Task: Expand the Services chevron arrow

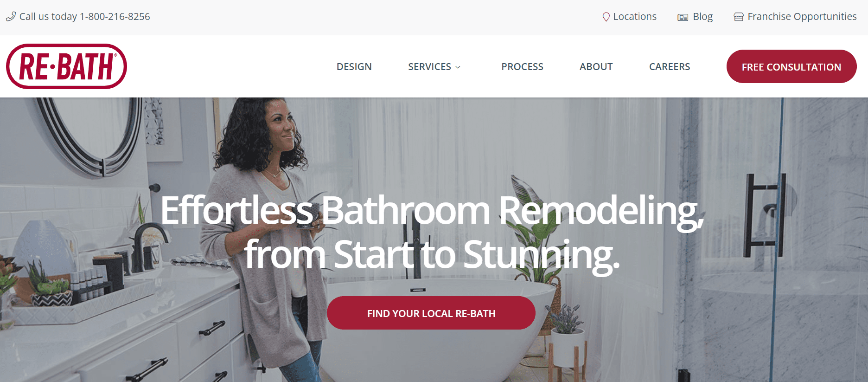Action: (458, 67)
